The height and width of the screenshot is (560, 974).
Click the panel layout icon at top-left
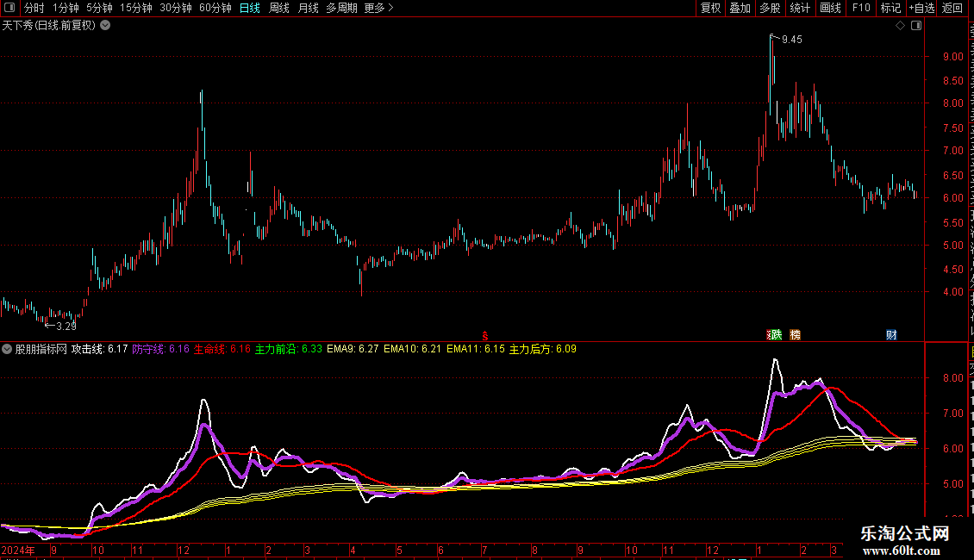pos(9,8)
